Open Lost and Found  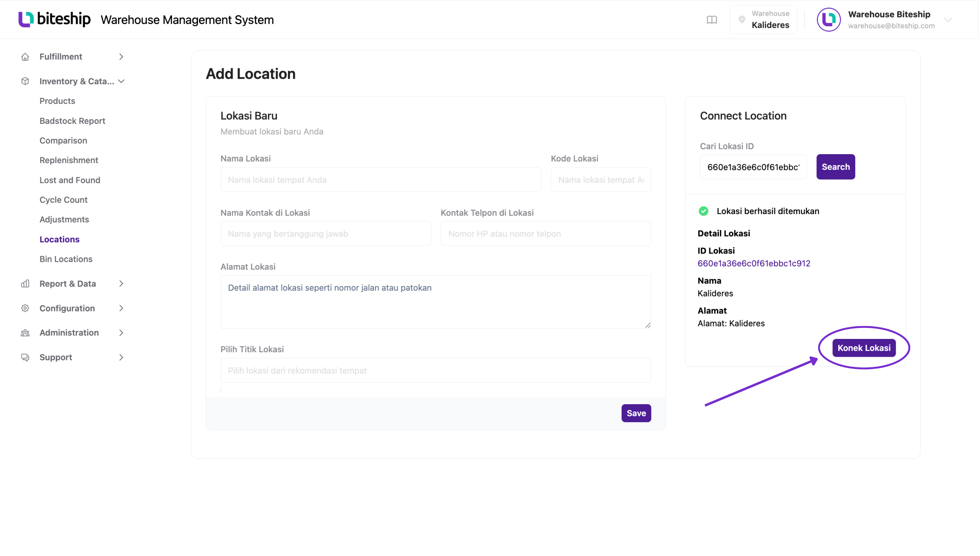click(x=70, y=180)
